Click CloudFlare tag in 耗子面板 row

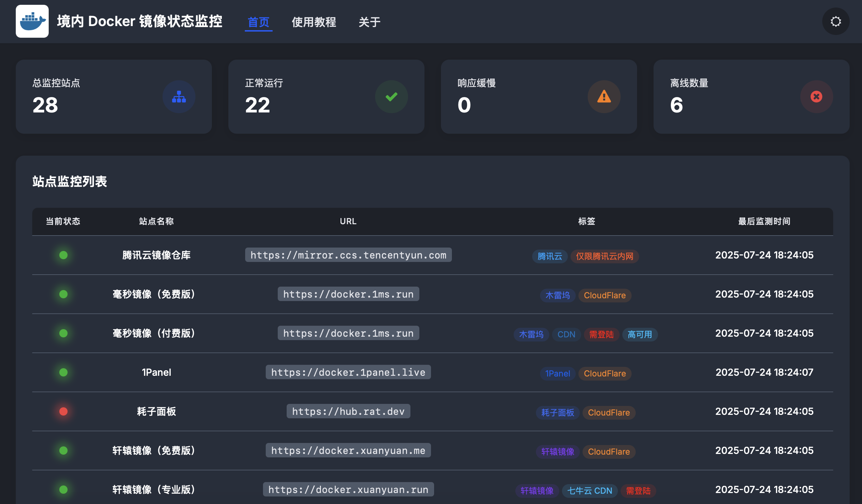point(609,413)
